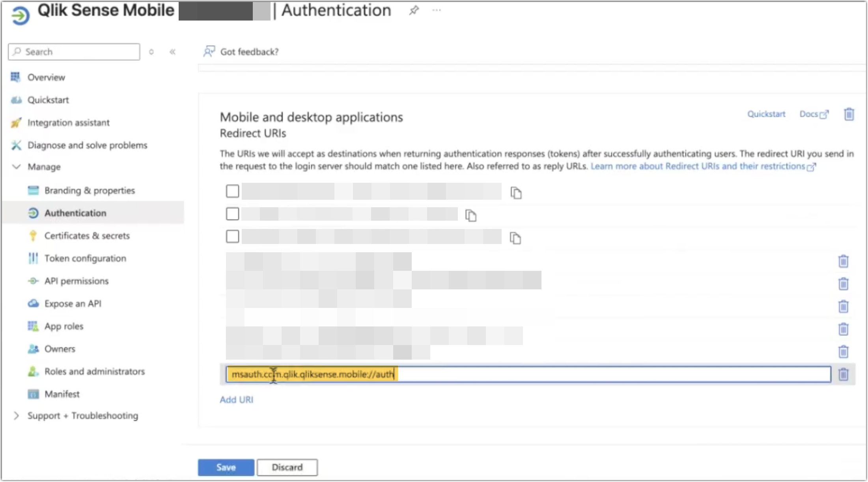
Task: Open the ellipsis menu beside Authentication
Action: (436, 11)
